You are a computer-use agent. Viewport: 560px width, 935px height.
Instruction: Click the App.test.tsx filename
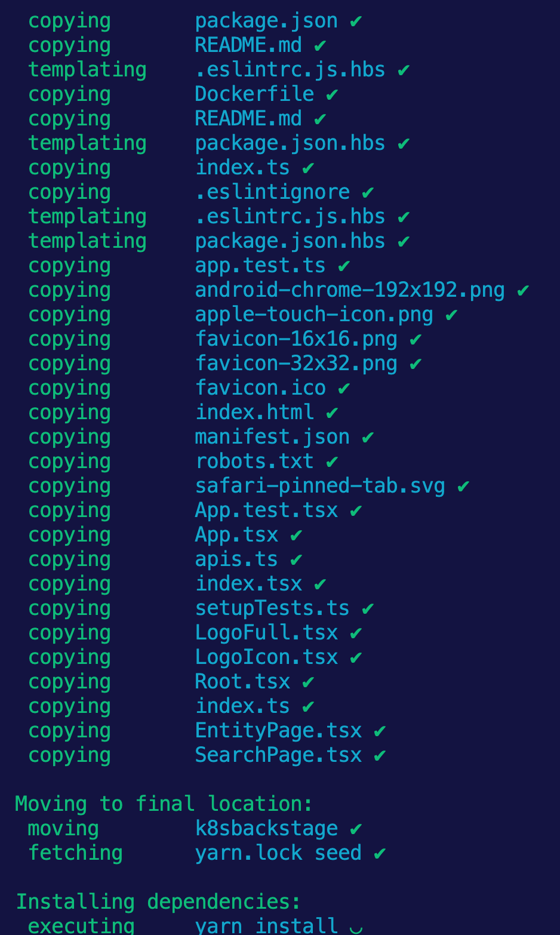point(266,510)
